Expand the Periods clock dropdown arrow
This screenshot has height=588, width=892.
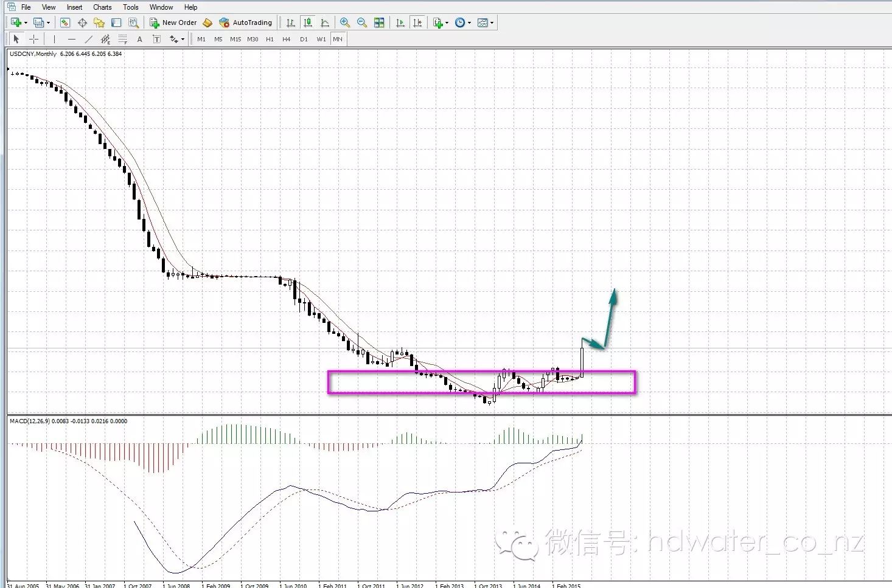470,22
